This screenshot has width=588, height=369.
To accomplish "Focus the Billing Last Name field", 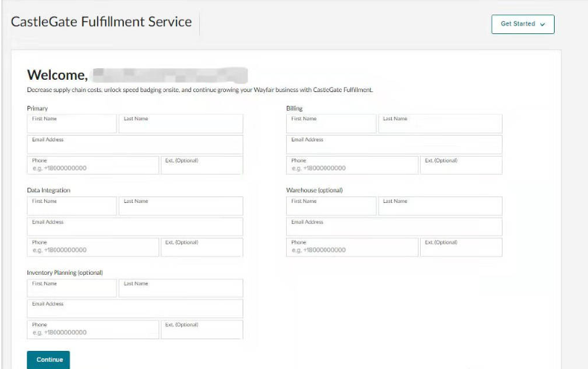I will point(440,123).
